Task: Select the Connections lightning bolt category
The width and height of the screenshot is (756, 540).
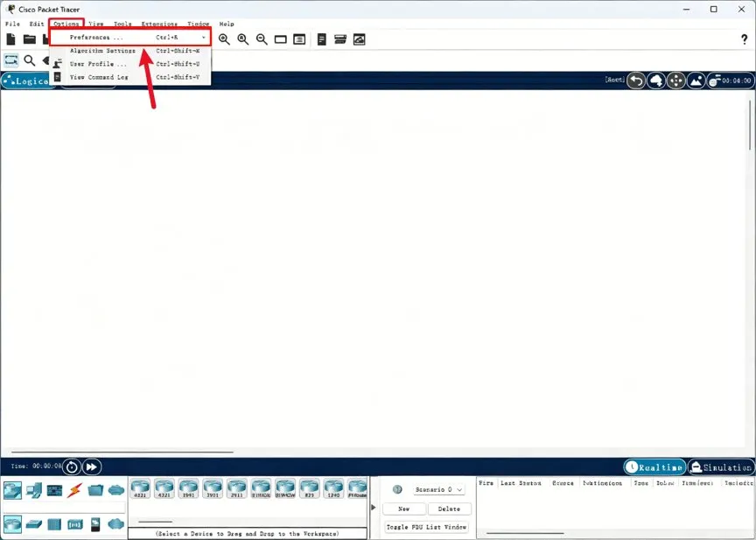Action: [x=74, y=490]
